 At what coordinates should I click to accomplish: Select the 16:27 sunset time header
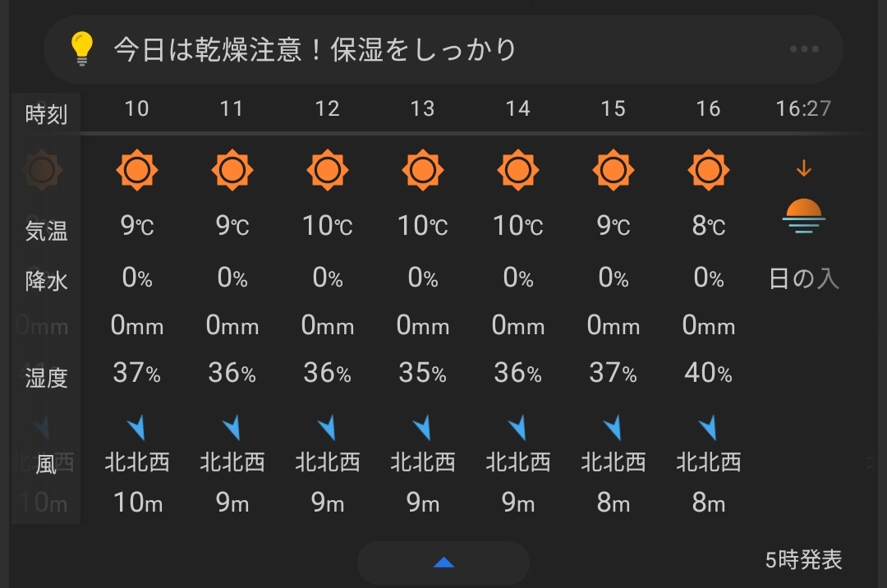[x=803, y=108]
